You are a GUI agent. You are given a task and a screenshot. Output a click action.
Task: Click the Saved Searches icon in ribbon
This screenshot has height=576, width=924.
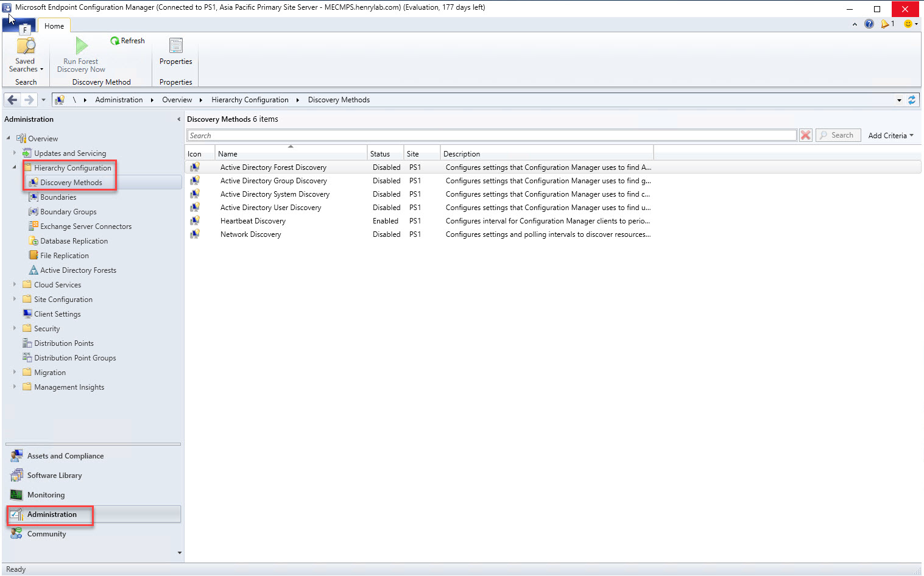[25, 47]
